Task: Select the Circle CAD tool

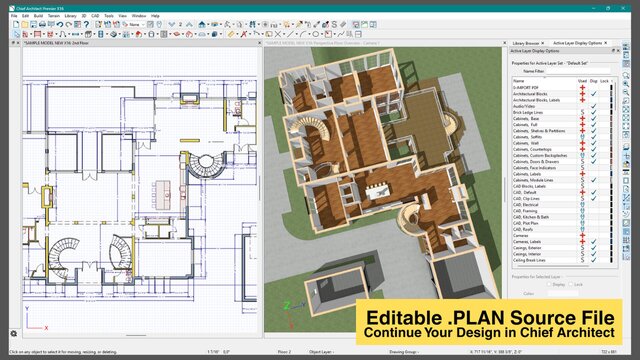Action: [x=316, y=34]
